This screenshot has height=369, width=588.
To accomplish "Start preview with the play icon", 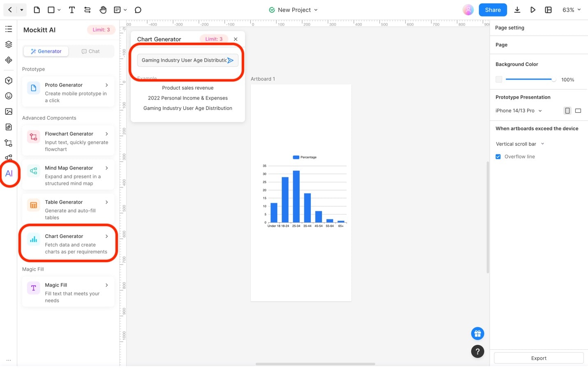I will point(533,10).
